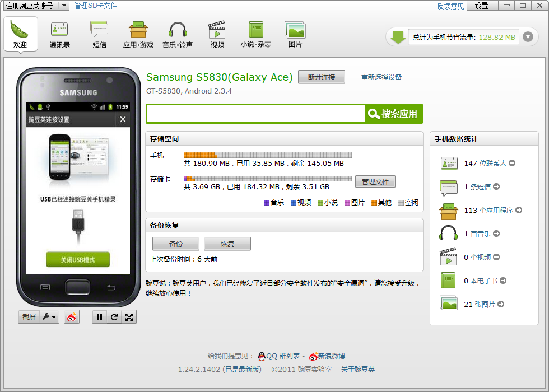Viewport: 549px width, 392px height.
Task: Click the arrow next to 张图片
Action: (501, 304)
